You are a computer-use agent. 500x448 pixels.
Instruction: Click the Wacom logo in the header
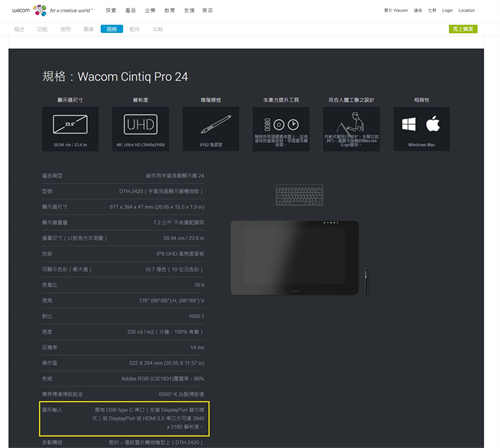click(x=29, y=10)
